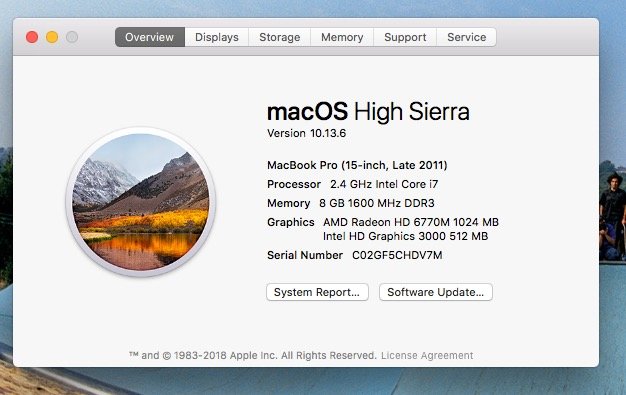Click the Processor label
626x395 pixels.
pos(294,184)
